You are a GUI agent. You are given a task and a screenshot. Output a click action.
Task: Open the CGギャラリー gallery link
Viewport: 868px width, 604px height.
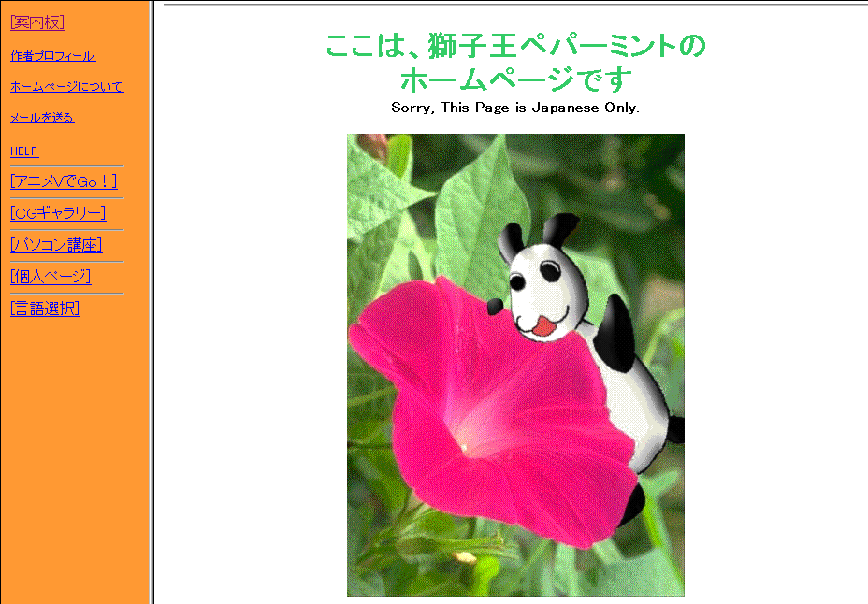click(58, 213)
